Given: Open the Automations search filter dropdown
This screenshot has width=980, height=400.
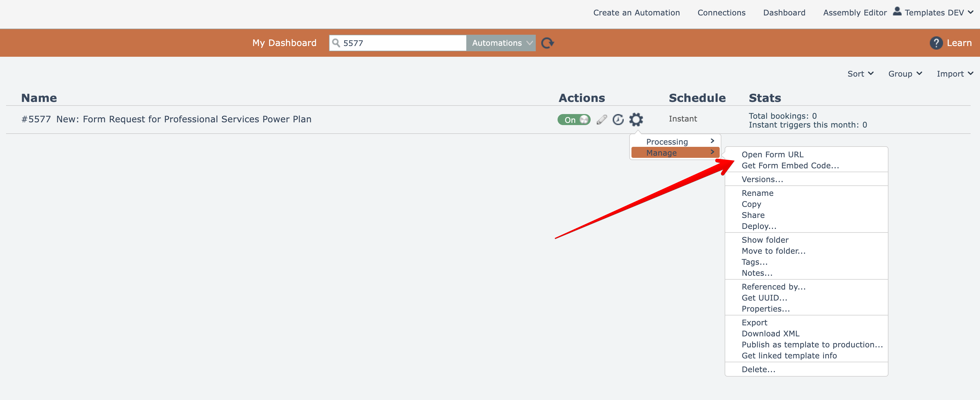Looking at the screenshot, I should tap(501, 43).
